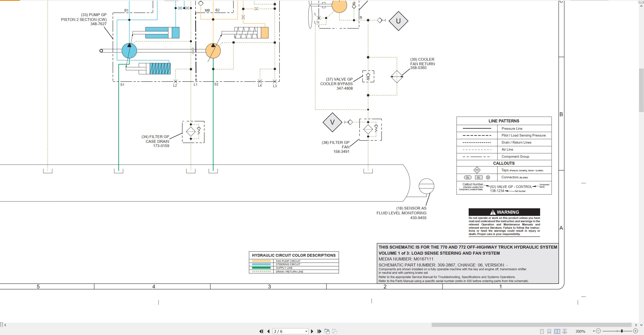Image resolution: width=644 pixels, height=335 pixels.
Task: Click the 'Pilot / Load Sensing Pressure' row
Action: pyautogui.click(x=504, y=136)
